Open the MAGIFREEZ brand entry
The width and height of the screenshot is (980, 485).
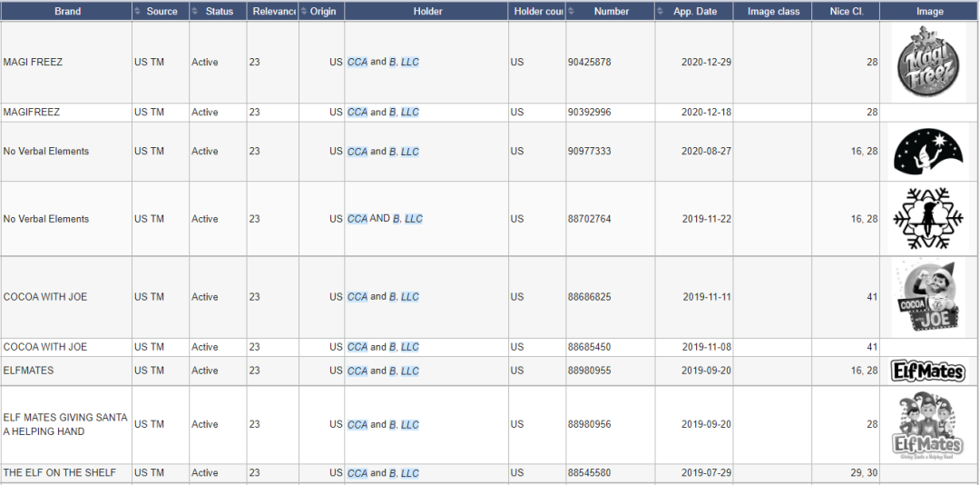click(32, 113)
